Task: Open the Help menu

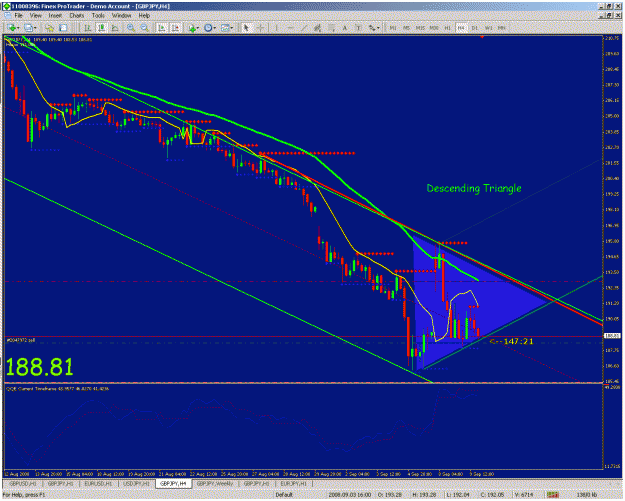Action: click(x=144, y=16)
